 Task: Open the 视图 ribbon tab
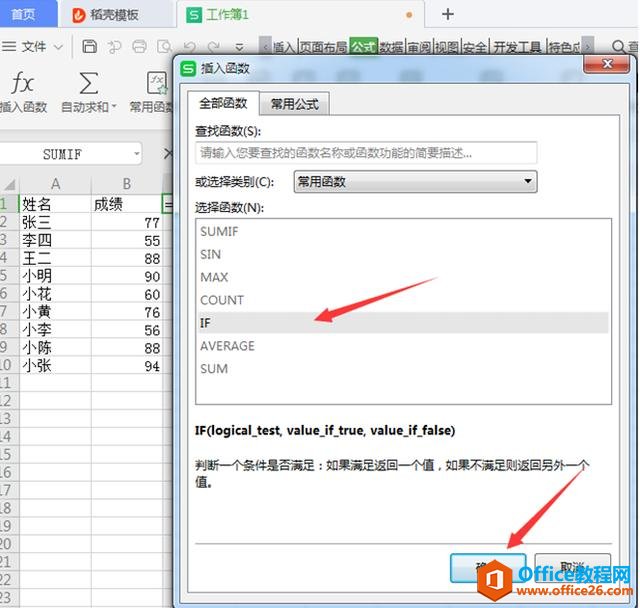pyautogui.click(x=447, y=48)
